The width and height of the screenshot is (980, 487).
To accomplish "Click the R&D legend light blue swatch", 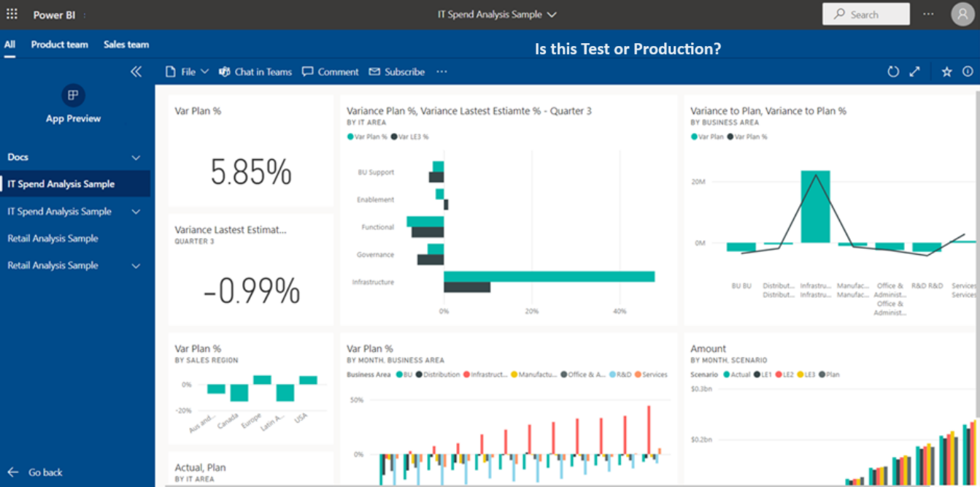I will pyautogui.click(x=612, y=375).
